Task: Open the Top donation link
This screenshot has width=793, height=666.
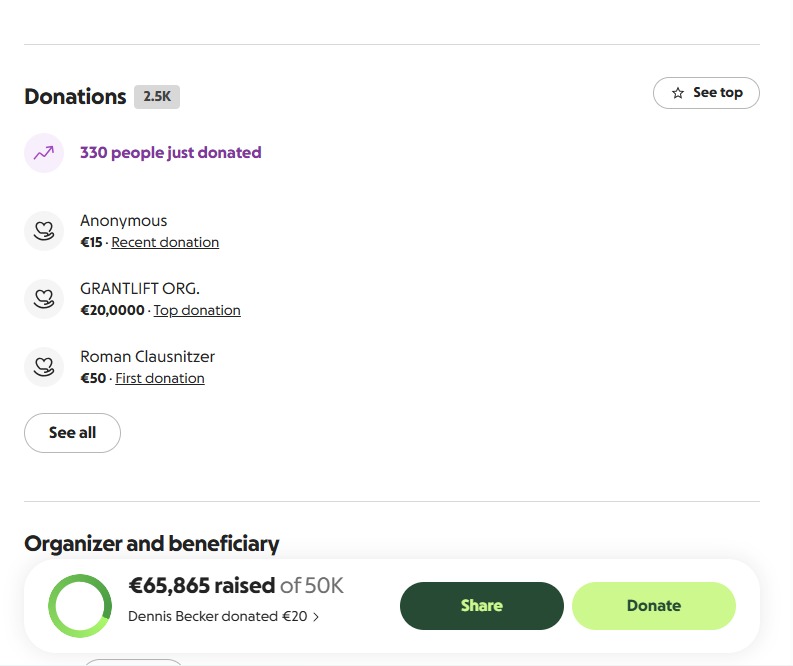Action: [197, 310]
